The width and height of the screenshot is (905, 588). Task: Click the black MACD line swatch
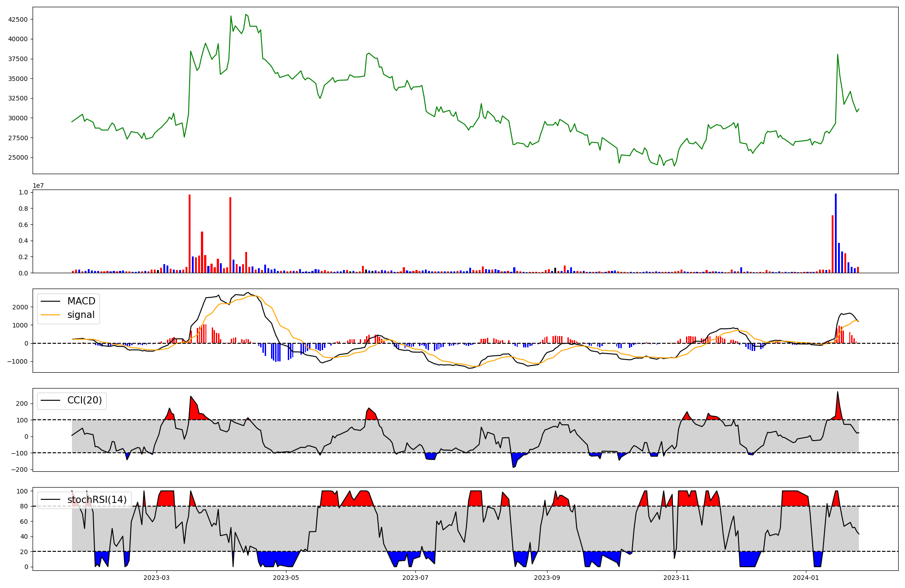(x=50, y=301)
